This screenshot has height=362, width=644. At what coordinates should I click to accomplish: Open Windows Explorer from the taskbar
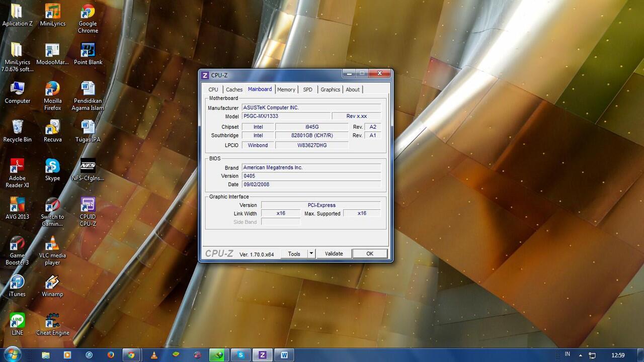46,355
